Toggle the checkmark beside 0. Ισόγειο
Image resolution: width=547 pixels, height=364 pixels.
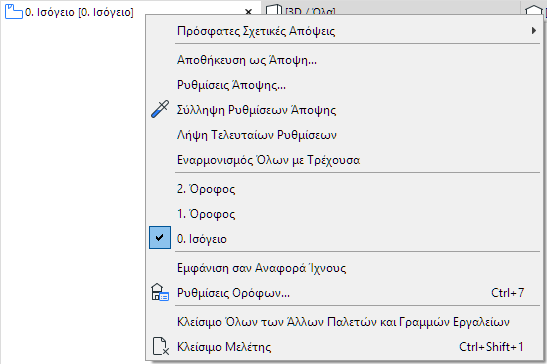pyautogui.click(x=160, y=238)
